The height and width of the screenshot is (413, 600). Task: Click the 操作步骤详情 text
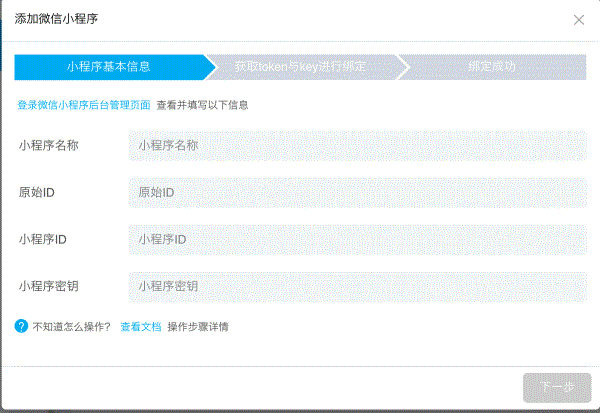coord(197,327)
